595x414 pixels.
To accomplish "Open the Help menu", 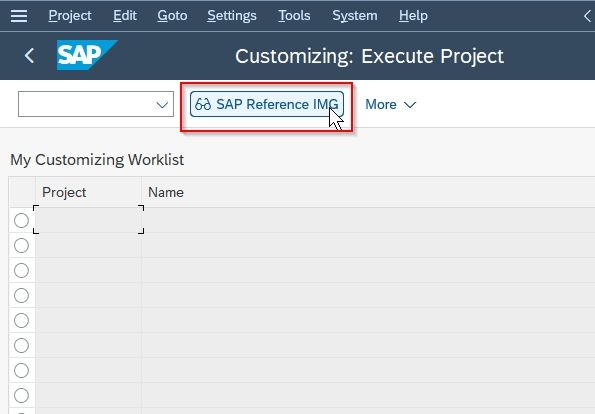I will click(413, 16).
